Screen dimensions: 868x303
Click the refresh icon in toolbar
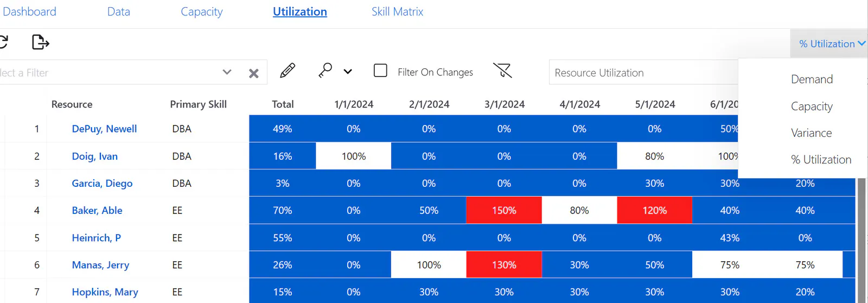3,42
